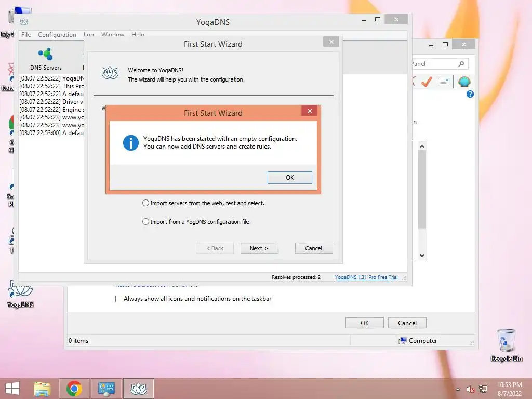Click the log line mentioning Driver

[x=51, y=102]
